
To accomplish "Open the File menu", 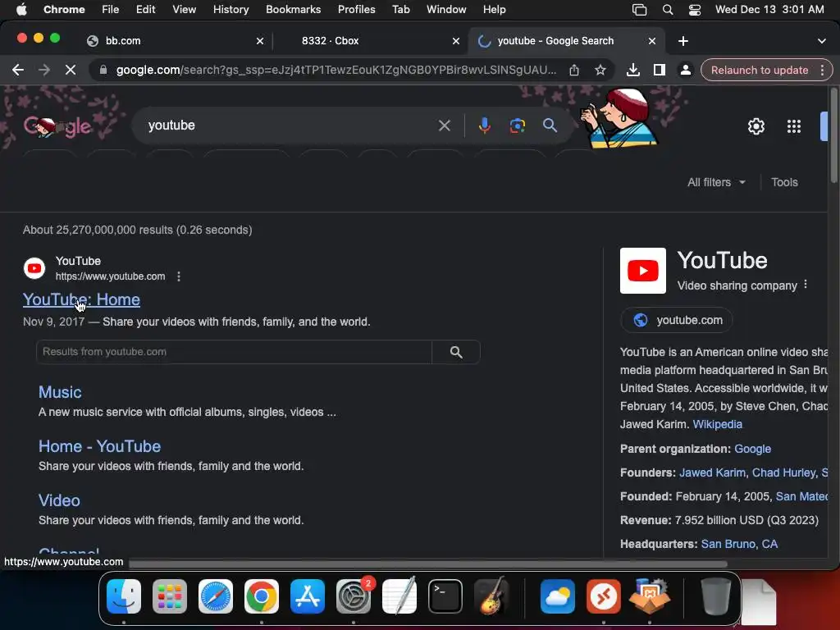I will (x=111, y=10).
